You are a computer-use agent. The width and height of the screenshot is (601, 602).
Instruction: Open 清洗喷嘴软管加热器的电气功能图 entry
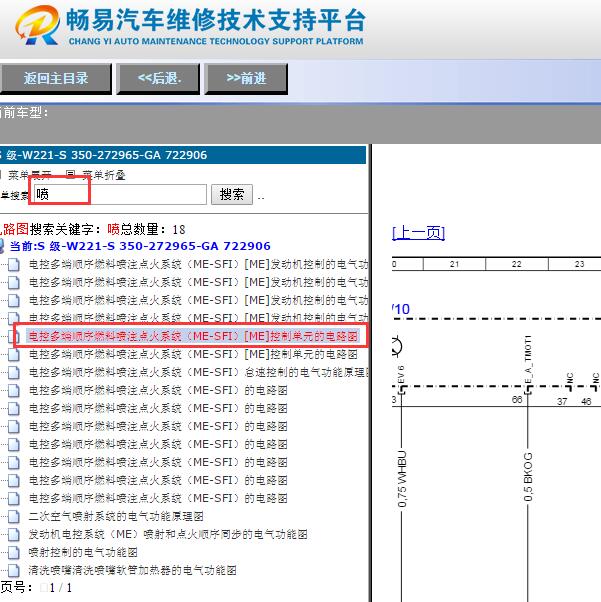[132, 570]
